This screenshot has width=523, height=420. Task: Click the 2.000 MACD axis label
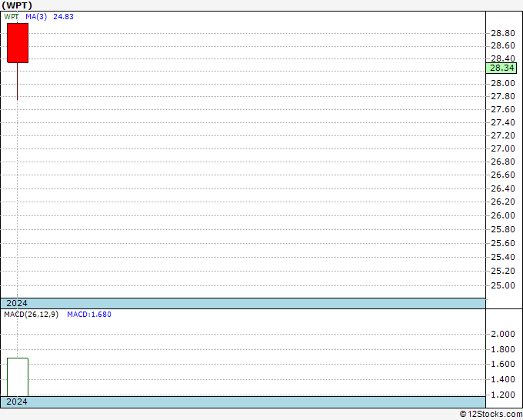click(x=503, y=334)
